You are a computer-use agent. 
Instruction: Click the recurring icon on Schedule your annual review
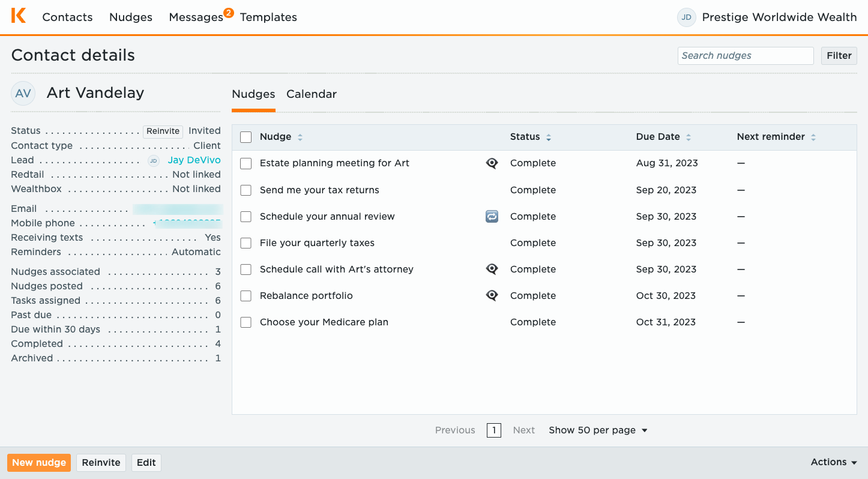[492, 217]
